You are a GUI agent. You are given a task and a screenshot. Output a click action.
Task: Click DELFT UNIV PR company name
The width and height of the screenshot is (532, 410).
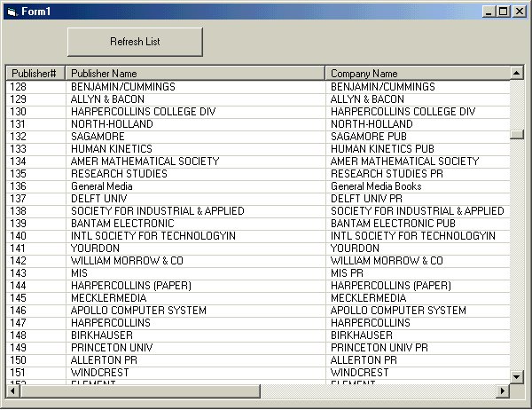pos(366,199)
